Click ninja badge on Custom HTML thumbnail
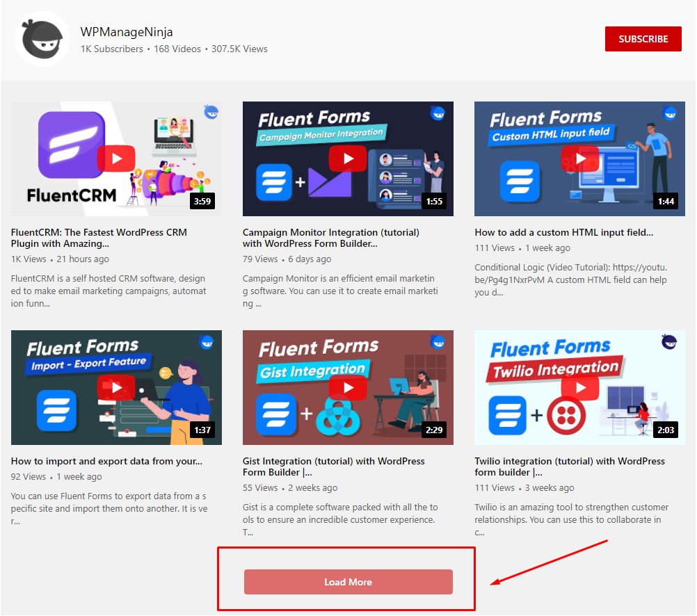 coord(670,113)
